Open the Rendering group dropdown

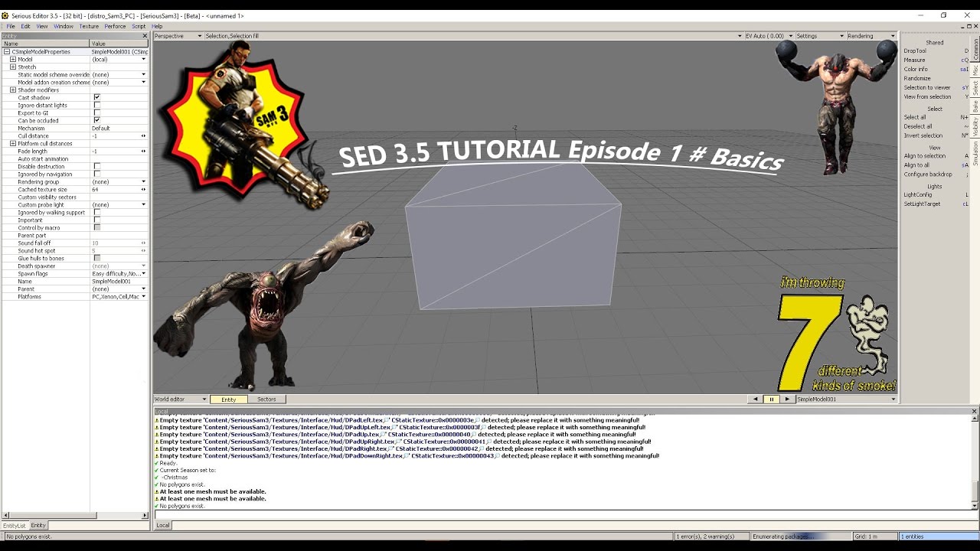(143, 181)
